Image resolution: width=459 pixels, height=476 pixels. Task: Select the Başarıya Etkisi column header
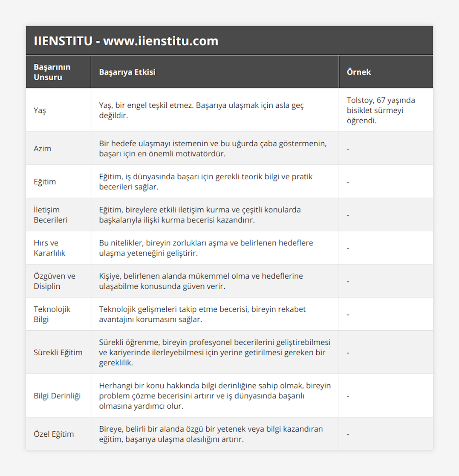[x=127, y=72]
